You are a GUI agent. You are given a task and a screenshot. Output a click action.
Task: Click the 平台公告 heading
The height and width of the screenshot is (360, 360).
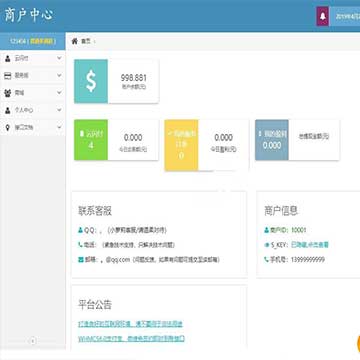point(95,304)
